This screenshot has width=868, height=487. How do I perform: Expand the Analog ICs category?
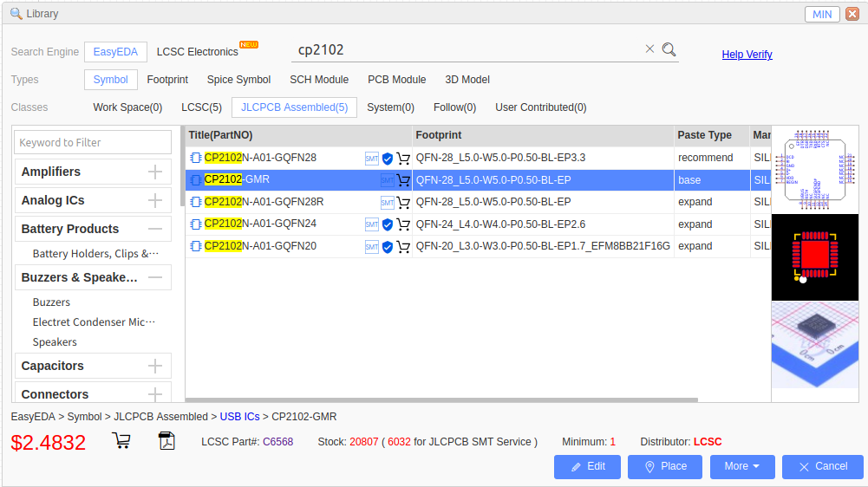(x=155, y=200)
